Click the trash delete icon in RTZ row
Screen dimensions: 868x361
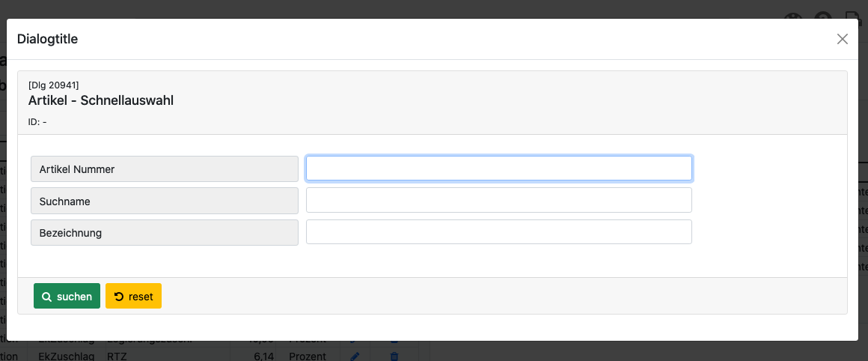click(394, 357)
